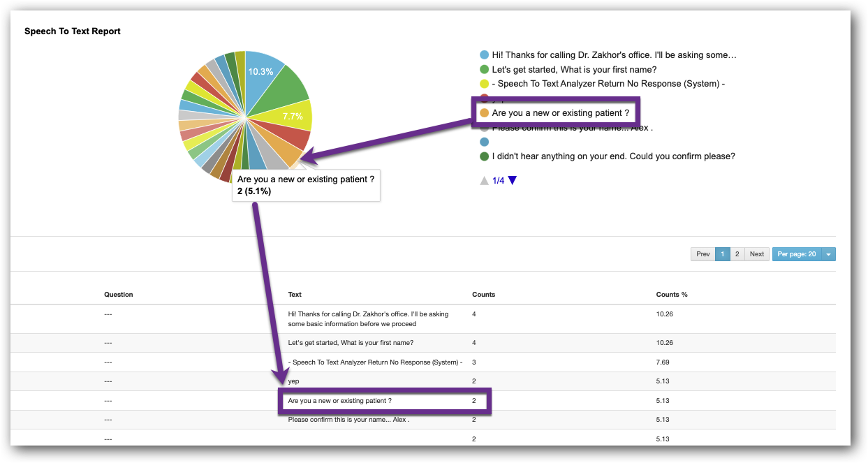Click the "Per page: 20" selector
The height and width of the screenshot is (463, 868).
(797, 254)
